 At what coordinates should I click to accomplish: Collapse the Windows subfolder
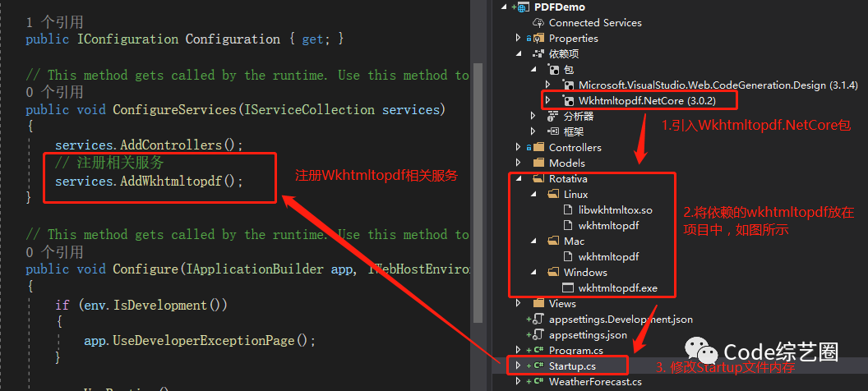pyautogui.click(x=533, y=272)
